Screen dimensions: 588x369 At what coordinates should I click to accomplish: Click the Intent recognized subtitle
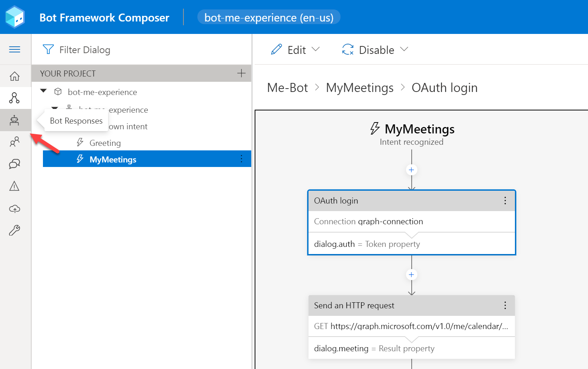411,142
